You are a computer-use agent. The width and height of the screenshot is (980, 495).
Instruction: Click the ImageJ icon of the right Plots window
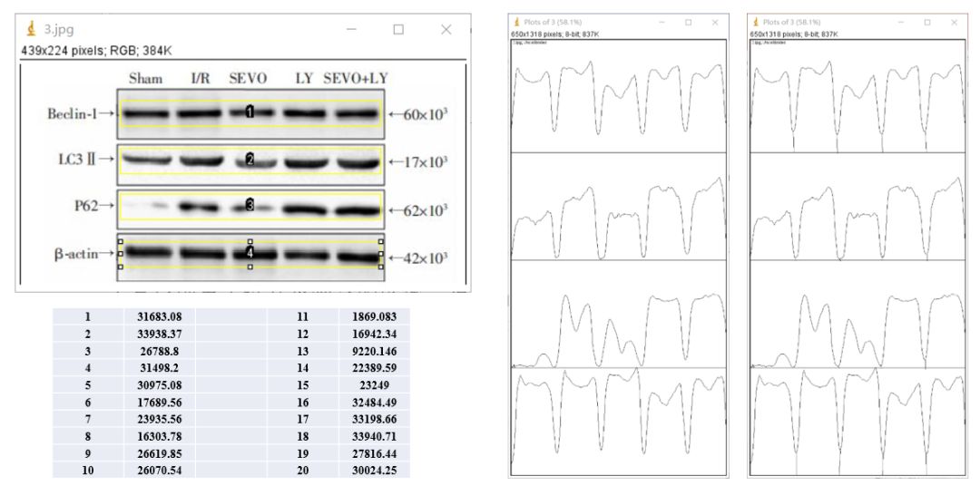[x=755, y=23]
